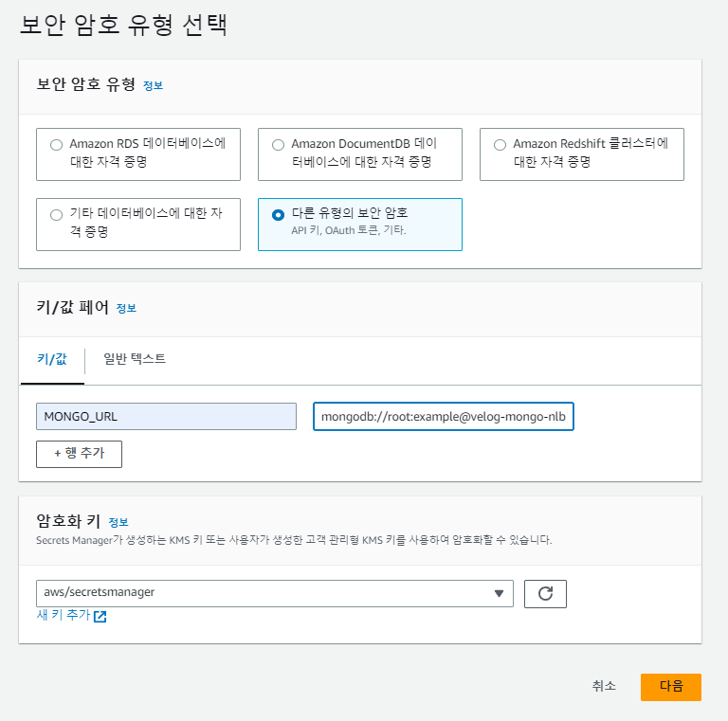Open 정보 link next to 키/값 페어
The height and width of the screenshot is (721, 728).
(126, 309)
